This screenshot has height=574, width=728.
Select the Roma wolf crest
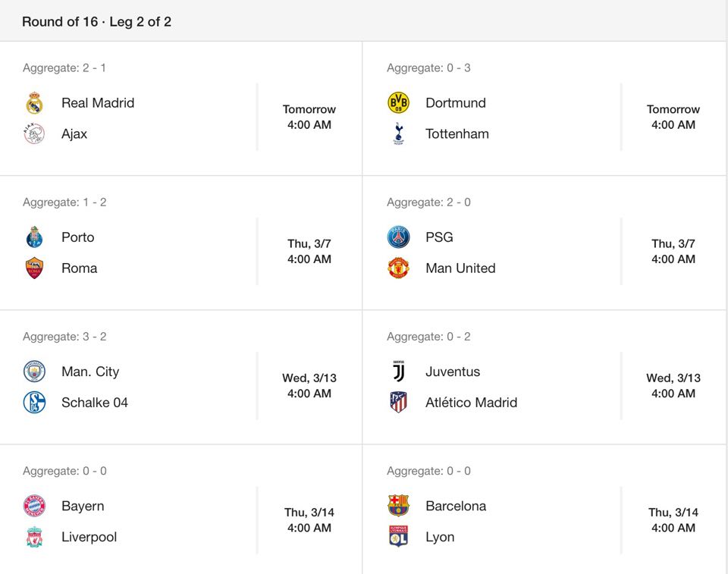pos(34,268)
